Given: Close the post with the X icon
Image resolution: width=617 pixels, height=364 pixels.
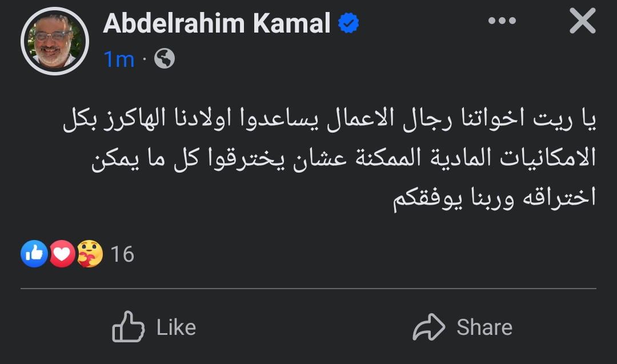Looking at the screenshot, I should point(583,22).
